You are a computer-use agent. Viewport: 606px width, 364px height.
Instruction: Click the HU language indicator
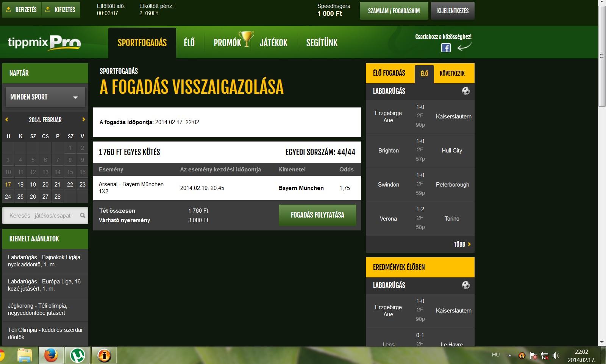point(496,355)
